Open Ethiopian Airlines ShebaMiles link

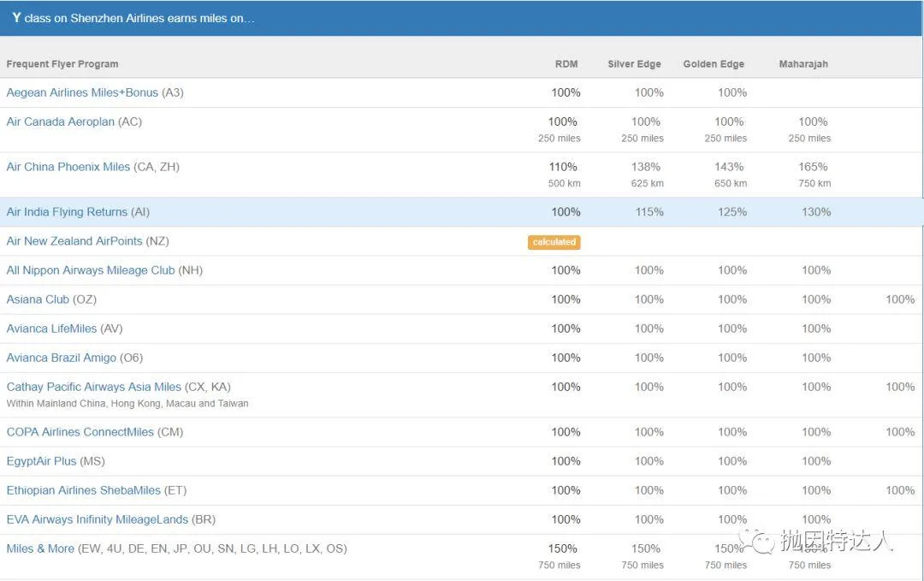pos(84,490)
